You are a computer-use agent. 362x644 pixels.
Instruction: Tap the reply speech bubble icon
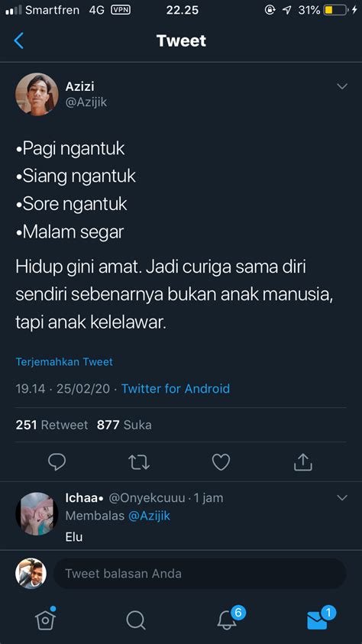(57, 462)
